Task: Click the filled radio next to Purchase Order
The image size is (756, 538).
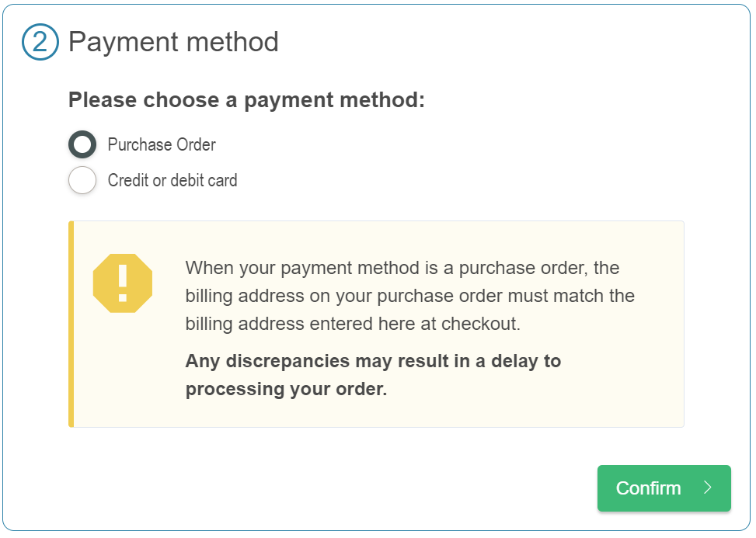Action: tap(82, 144)
